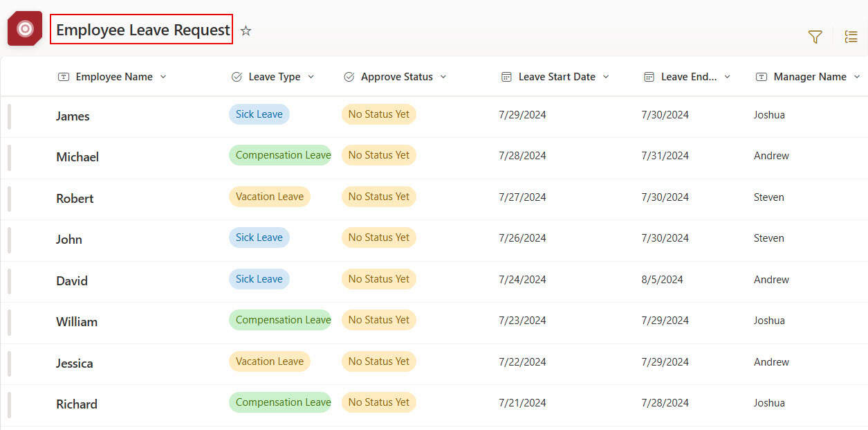Click manager Andrew in Michael's row
This screenshot has height=430, width=868.
pyautogui.click(x=771, y=156)
